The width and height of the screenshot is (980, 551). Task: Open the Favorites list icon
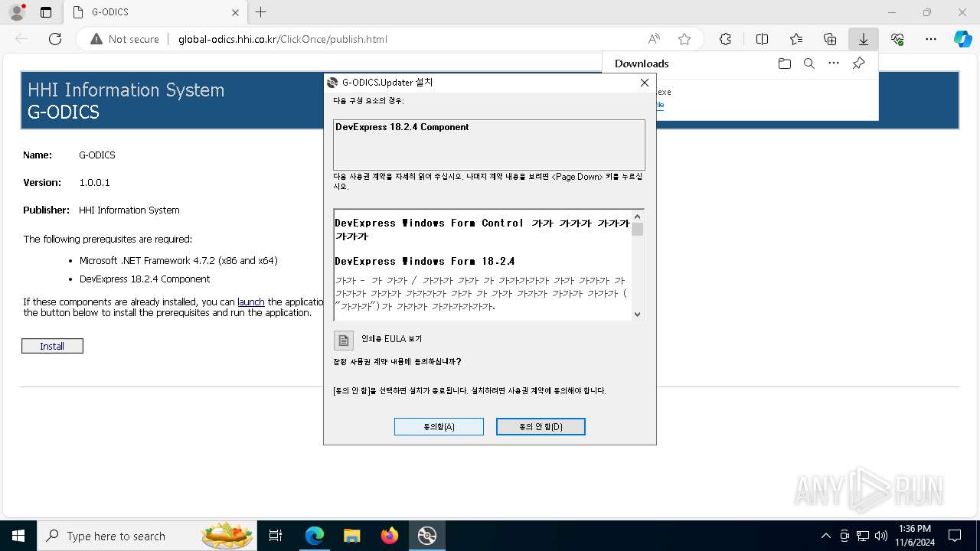[x=796, y=39]
